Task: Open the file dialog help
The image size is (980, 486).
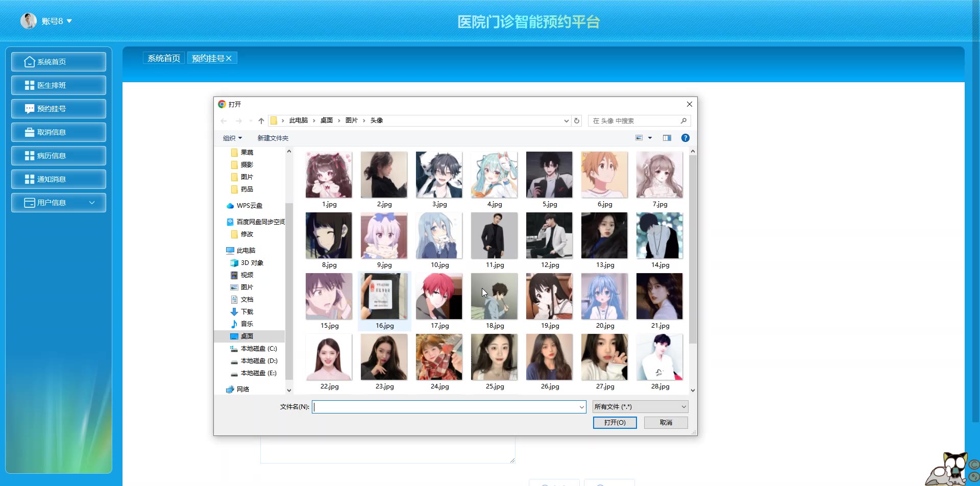Action: (685, 138)
